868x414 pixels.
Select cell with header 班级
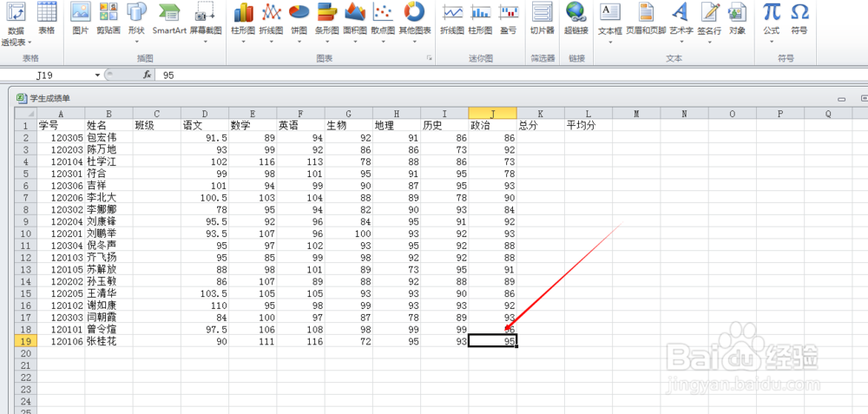(x=156, y=126)
